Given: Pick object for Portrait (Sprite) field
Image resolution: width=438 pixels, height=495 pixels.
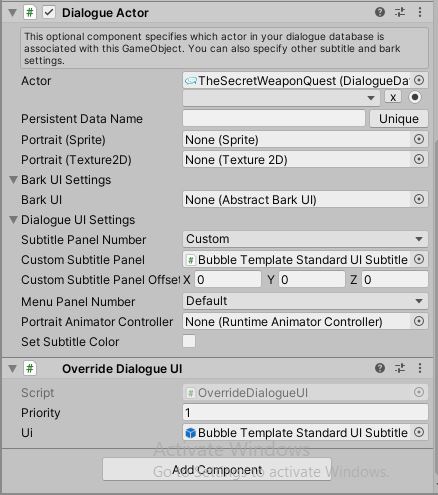Looking at the screenshot, I should coord(419,139).
